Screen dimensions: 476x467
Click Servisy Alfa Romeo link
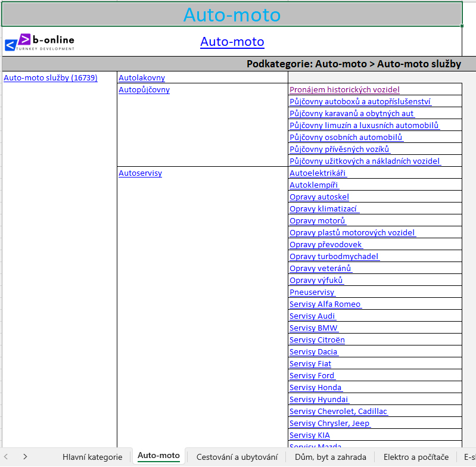(x=325, y=304)
